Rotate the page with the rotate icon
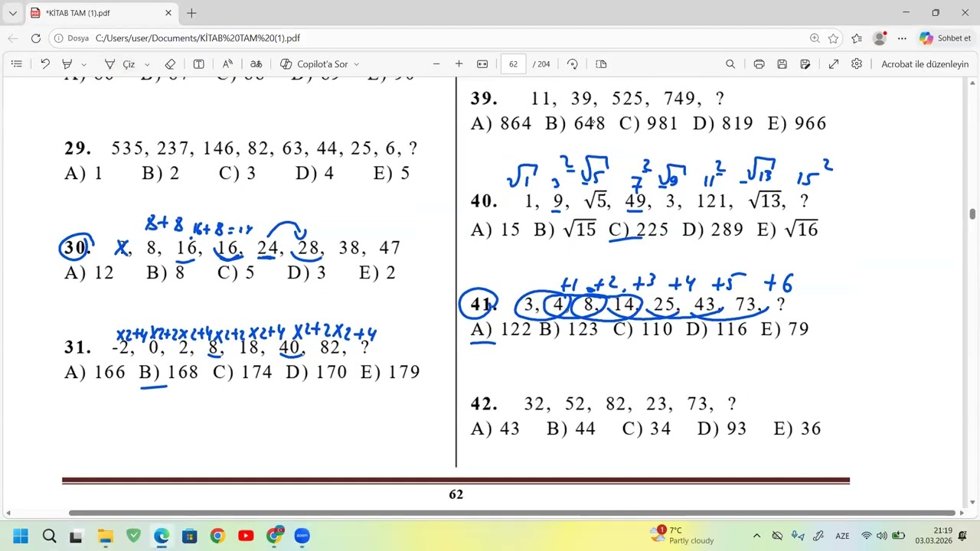Viewport: 980px width, 551px height. coord(573,64)
